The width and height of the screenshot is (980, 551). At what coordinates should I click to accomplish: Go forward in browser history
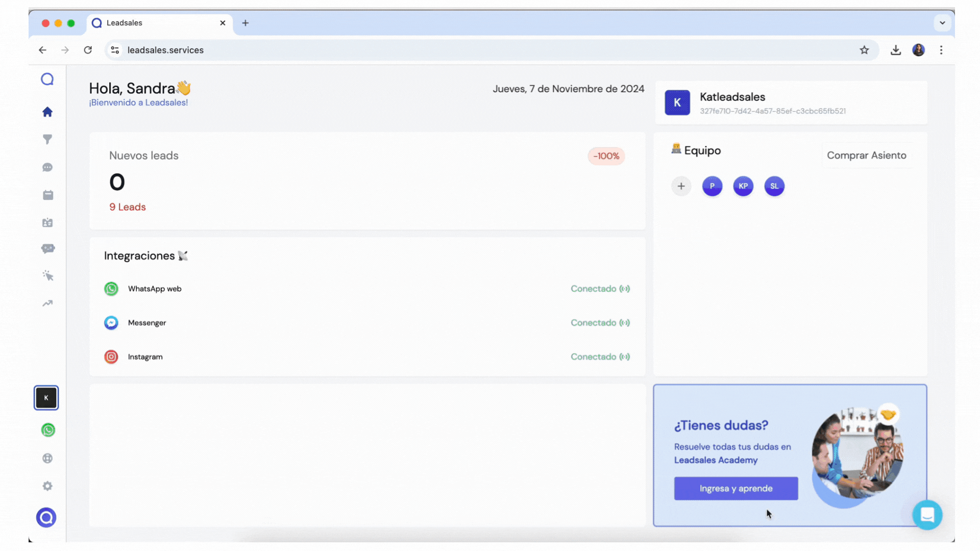point(65,50)
